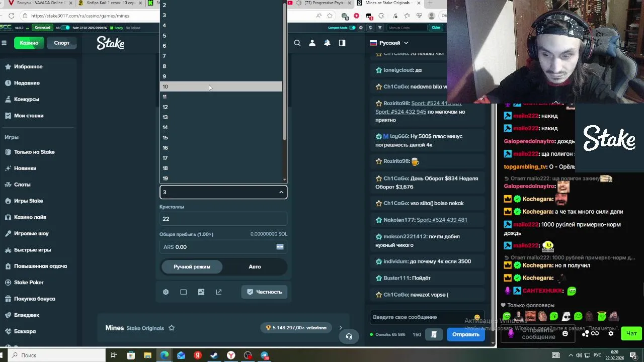The width and height of the screenshot is (644, 362).
Task: Switch to Спорт tab
Action: point(62,43)
